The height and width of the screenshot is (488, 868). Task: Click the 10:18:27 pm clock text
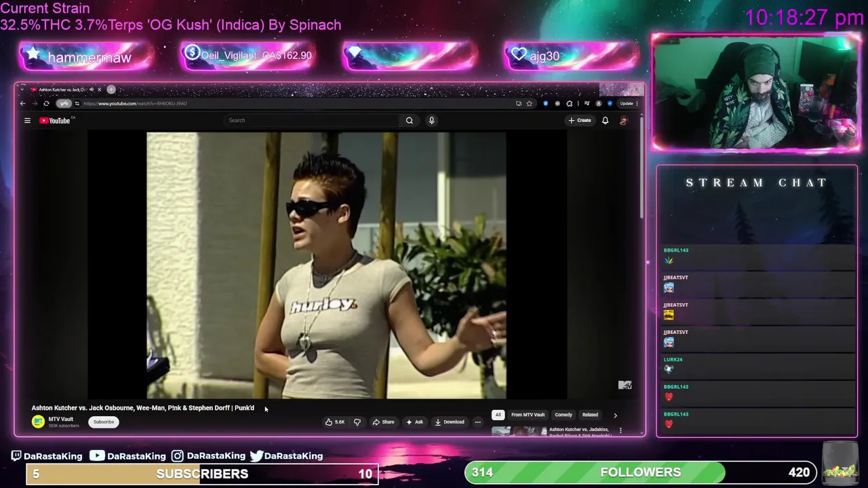point(804,18)
